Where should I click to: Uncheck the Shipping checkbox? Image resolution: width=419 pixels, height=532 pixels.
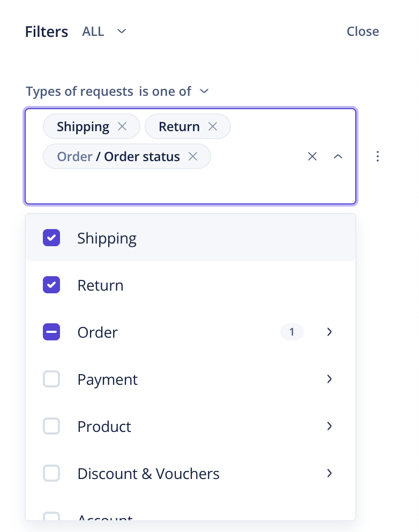pyautogui.click(x=51, y=238)
